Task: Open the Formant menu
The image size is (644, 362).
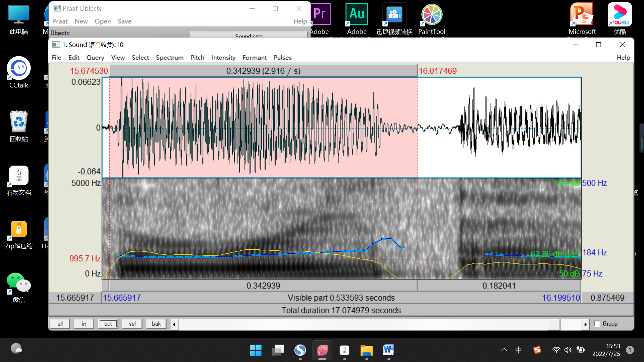Action: [254, 57]
